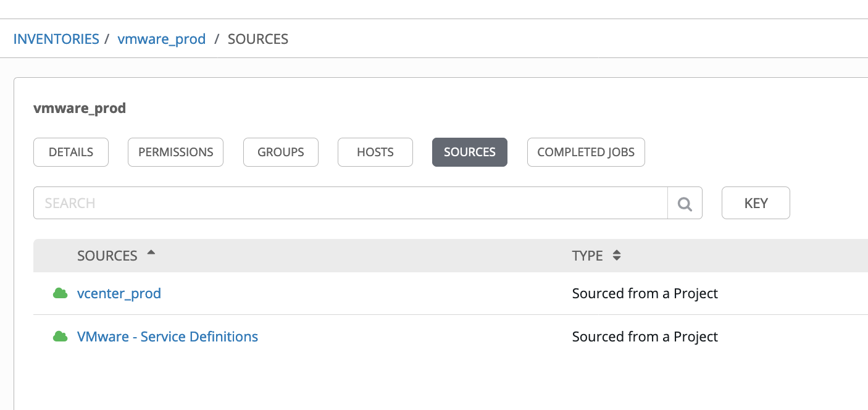Focus the SEARCH input field
868x410 pixels.
click(x=351, y=203)
